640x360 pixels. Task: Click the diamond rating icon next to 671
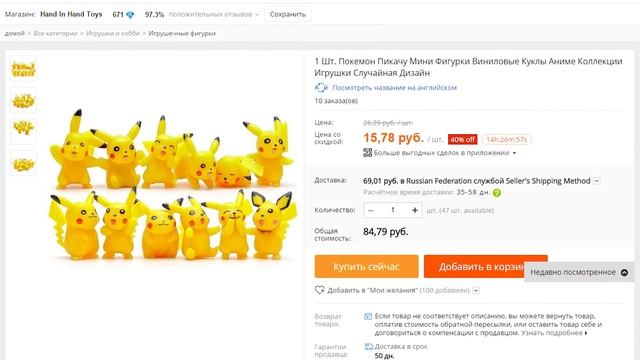[x=130, y=15]
